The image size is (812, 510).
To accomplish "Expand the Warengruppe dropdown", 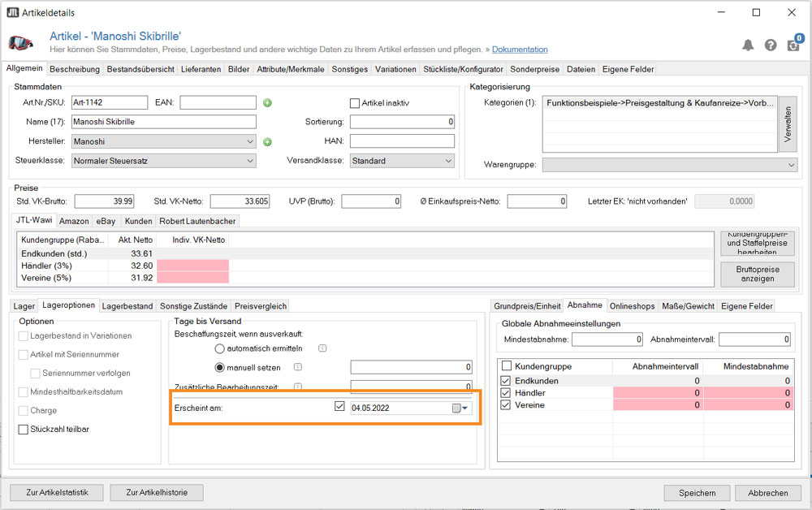I will click(x=791, y=165).
